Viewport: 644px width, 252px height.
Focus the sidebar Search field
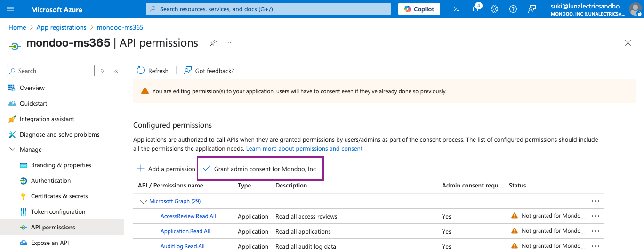click(51, 71)
